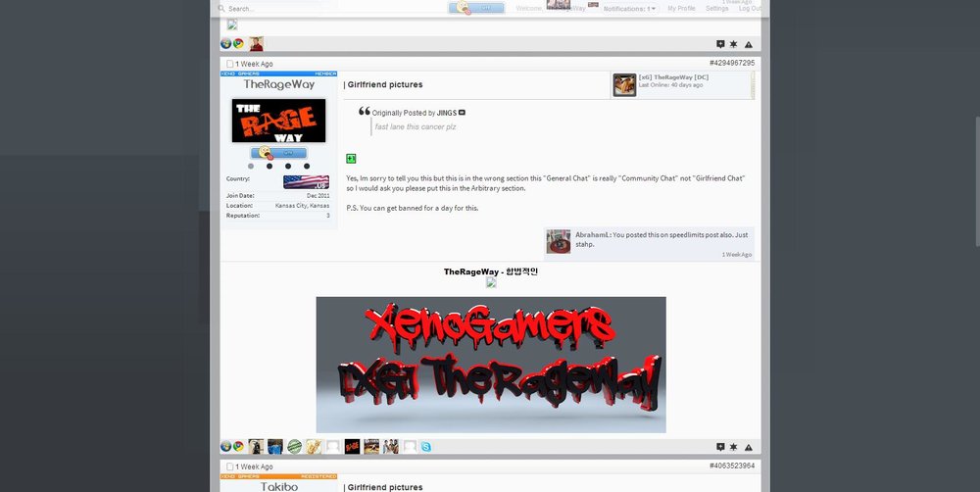
Task: Click the Chrome icon below the XenoGamers signature banner
Action: [238, 446]
